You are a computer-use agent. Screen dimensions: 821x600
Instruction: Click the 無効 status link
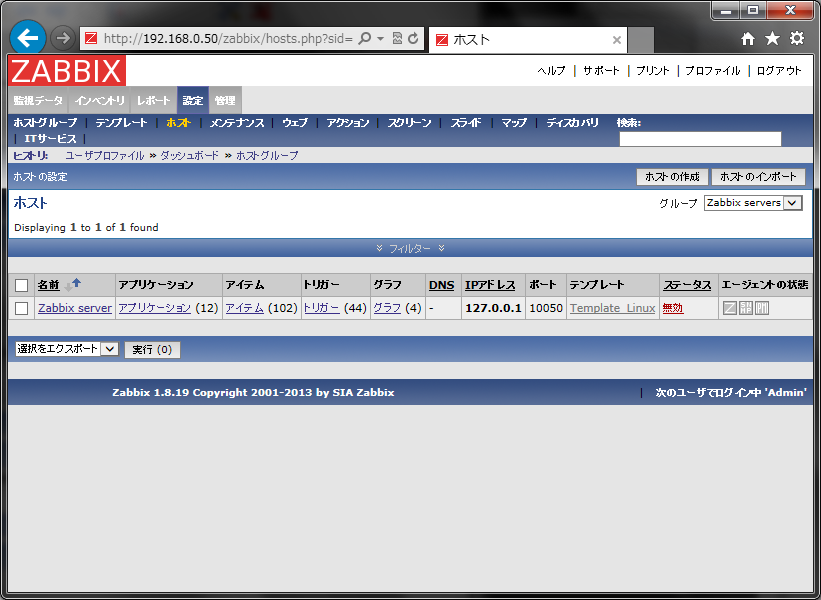673,308
